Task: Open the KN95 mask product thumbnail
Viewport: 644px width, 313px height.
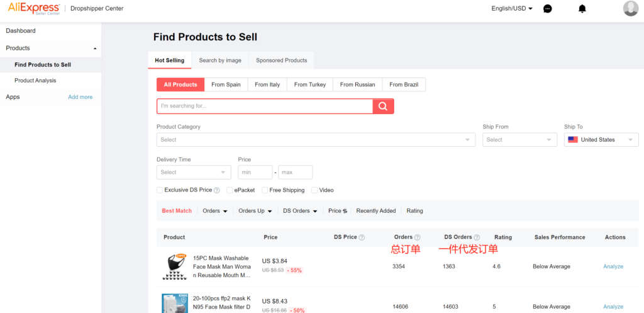Action: point(175,304)
